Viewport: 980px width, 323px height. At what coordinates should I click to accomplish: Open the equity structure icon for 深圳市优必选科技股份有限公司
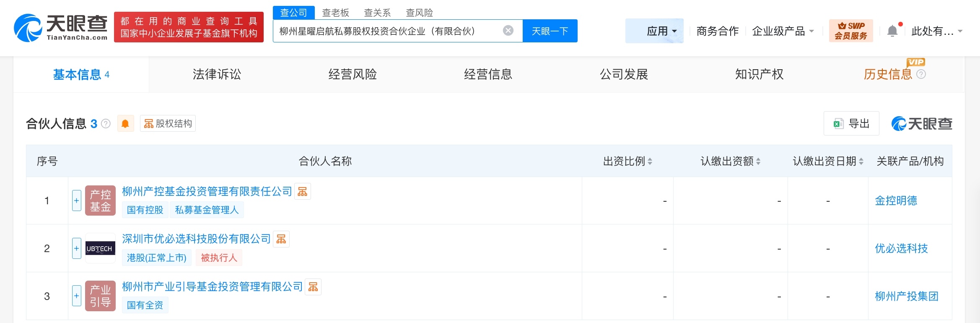tap(281, 239)
